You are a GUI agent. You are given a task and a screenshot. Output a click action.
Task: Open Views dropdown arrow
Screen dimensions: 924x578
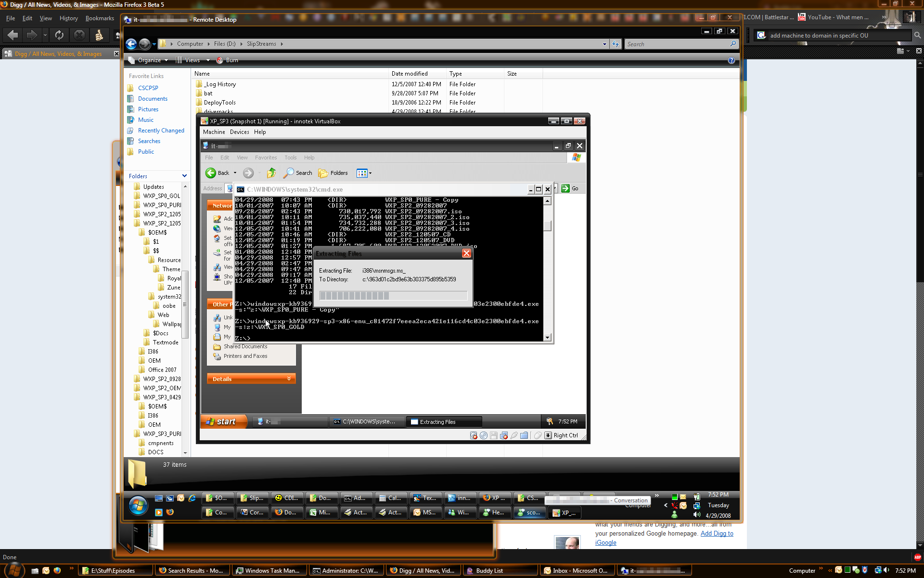[x=208, y=60]
